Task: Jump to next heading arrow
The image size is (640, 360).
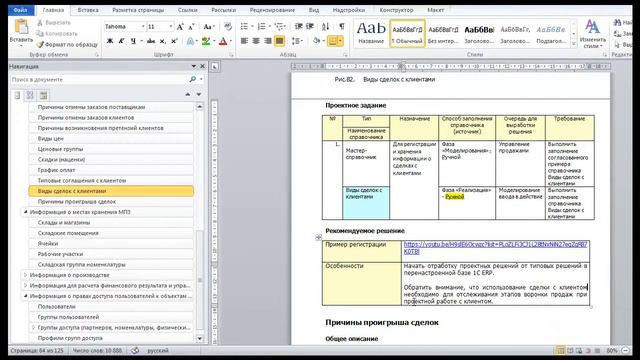Action: (x=199, y=94)
